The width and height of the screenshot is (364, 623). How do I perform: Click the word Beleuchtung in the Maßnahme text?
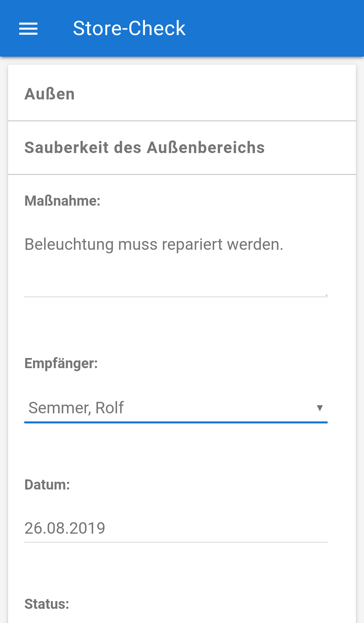pyautogui.click(x=69, y=244)
